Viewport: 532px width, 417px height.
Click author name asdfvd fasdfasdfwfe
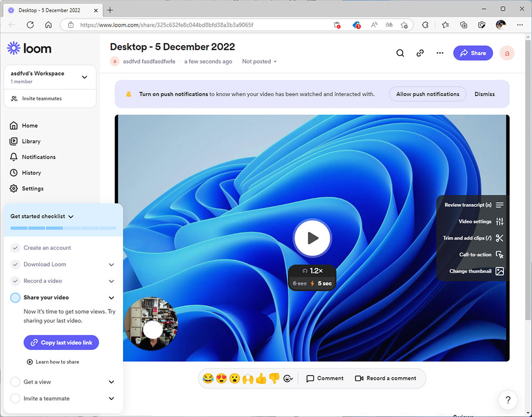click(149, 61)
